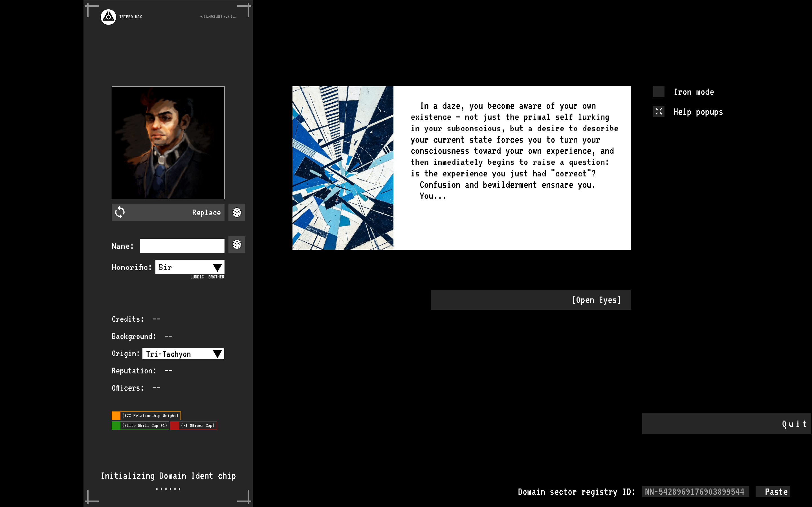
Task: Click the '(+2% Relationship Weight)' text
Action: coord(150,416)
